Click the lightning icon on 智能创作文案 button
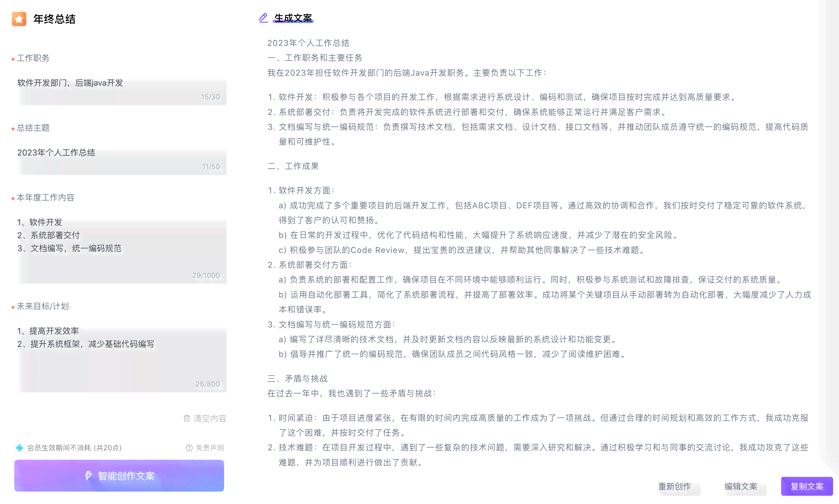The width and height of the screenshot is (839, 504). coord(88,475)
